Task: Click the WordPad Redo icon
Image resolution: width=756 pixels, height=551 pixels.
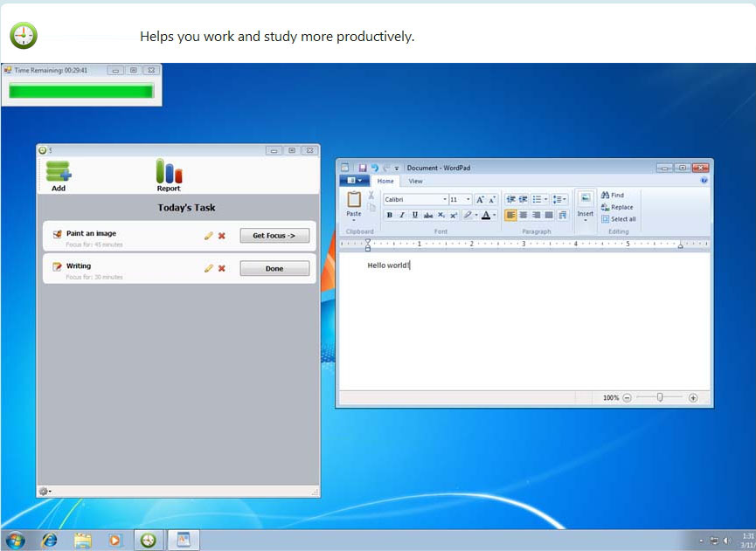Action: pyautogui.click(x=386, y=168)
